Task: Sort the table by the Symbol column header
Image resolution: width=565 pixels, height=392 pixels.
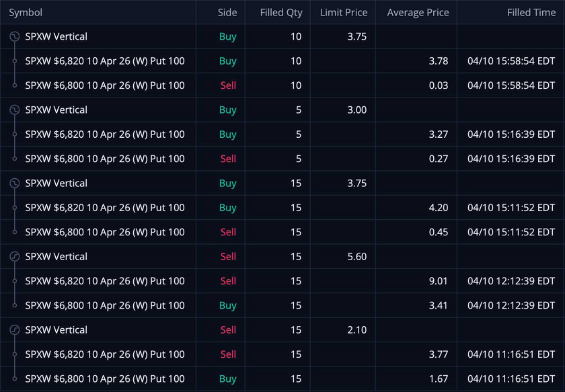Action: [x=26, y=13]
